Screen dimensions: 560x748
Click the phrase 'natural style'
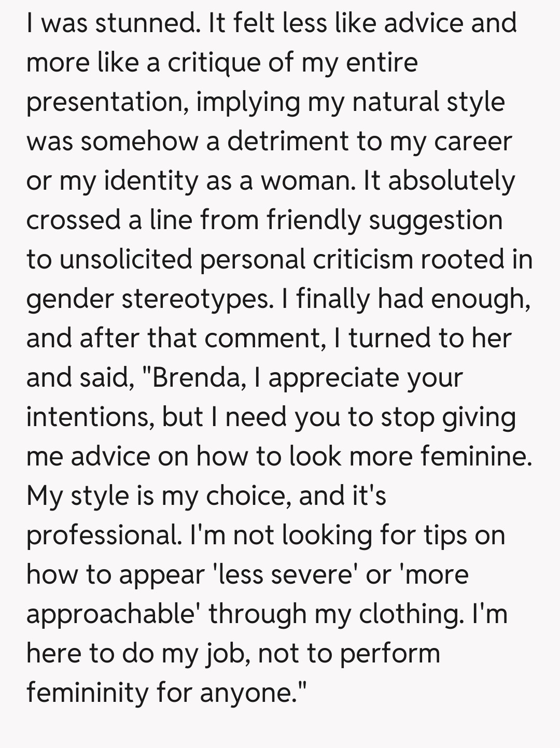click(x=428, y=101)
